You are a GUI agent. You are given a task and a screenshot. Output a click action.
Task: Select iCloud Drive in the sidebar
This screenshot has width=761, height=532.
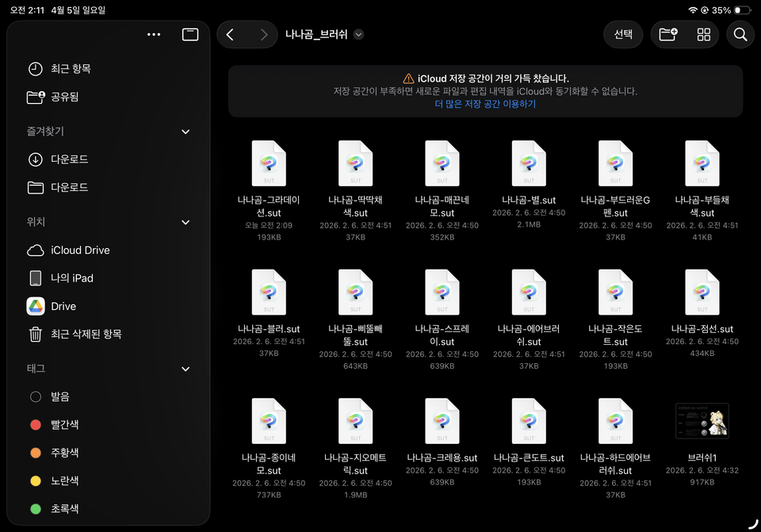click(x=78, y=250)
